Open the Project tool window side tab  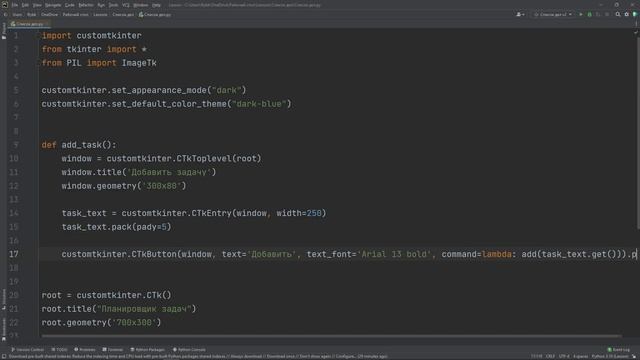pos(4,31)
